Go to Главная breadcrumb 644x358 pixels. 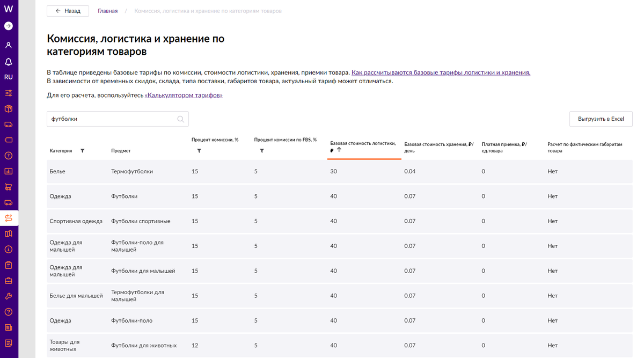coord(107,11)
